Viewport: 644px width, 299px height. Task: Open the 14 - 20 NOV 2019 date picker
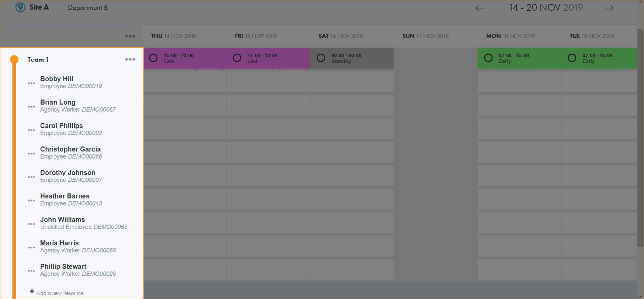tap(546, 8)
